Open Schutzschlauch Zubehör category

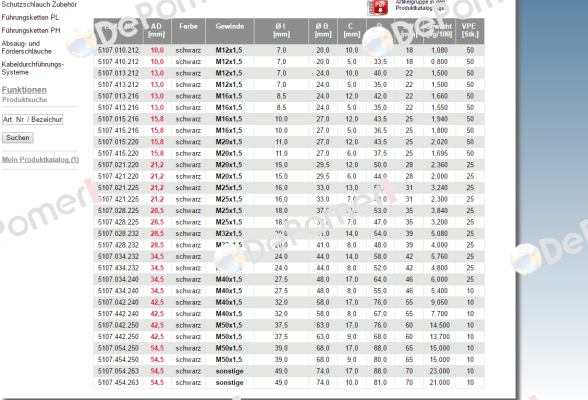(x=39, y=4)
